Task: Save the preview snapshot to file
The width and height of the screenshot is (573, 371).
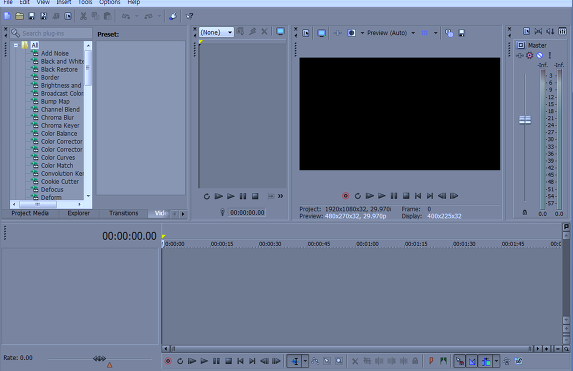Action: tap(462, 33)
